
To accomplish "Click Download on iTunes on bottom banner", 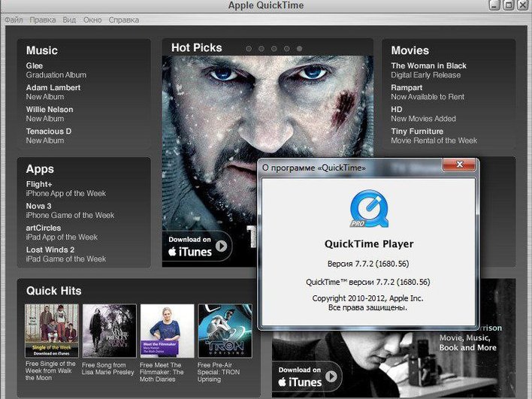I will (x=307, y=376).
